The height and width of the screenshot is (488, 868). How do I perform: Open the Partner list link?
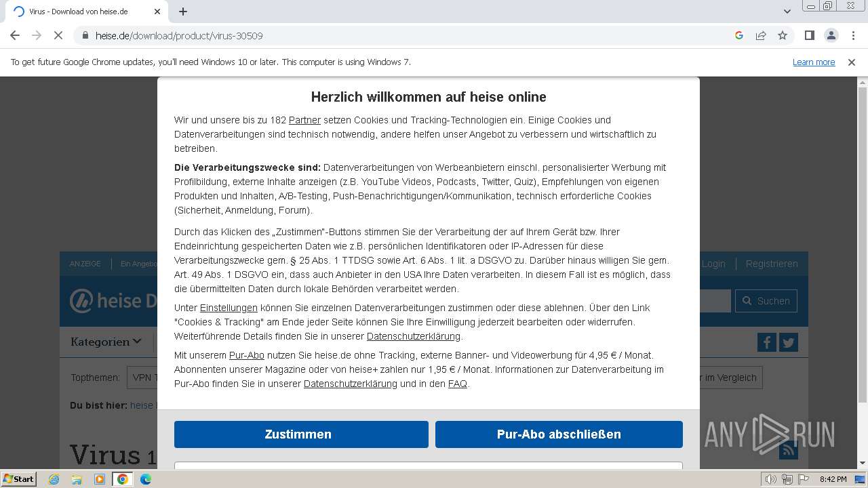tap(304, 120)
